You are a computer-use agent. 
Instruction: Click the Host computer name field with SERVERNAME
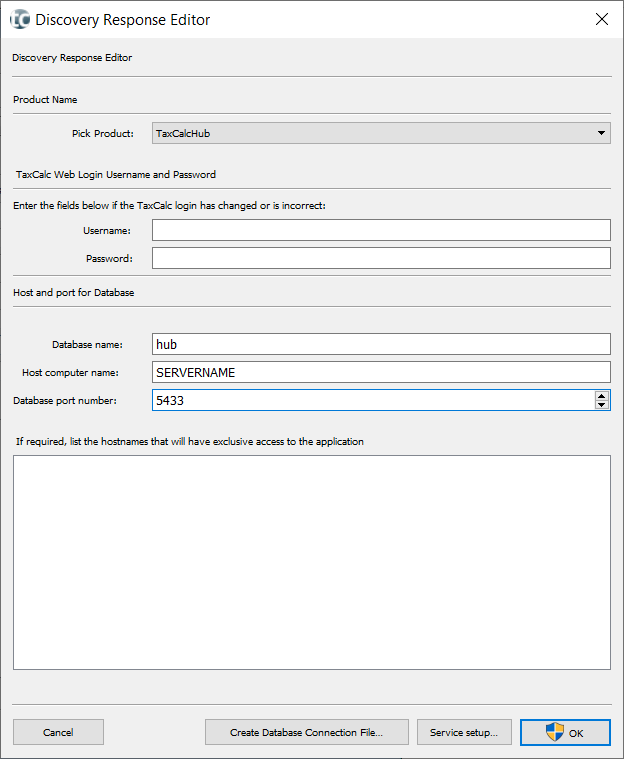[x=381, y=372]
